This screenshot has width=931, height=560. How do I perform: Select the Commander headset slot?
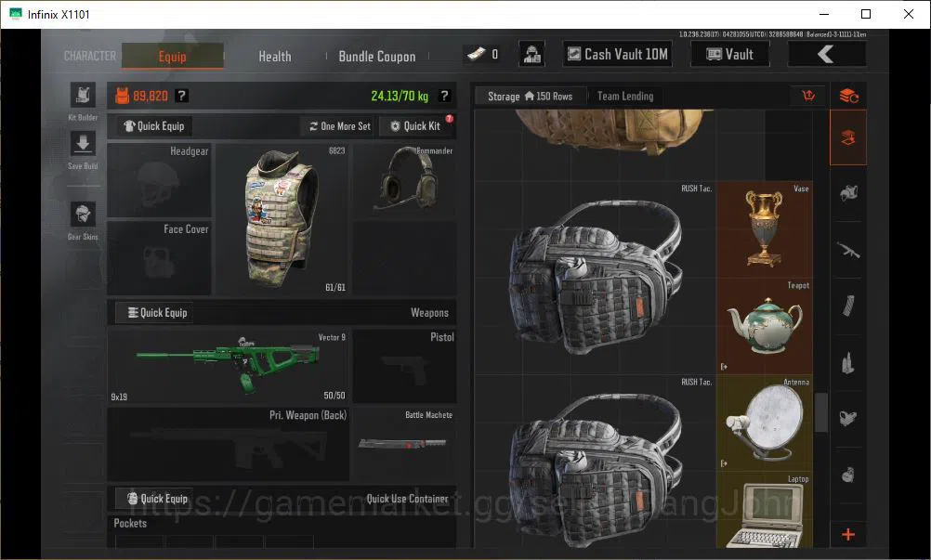pyautogui.click(x=405, y=180)
